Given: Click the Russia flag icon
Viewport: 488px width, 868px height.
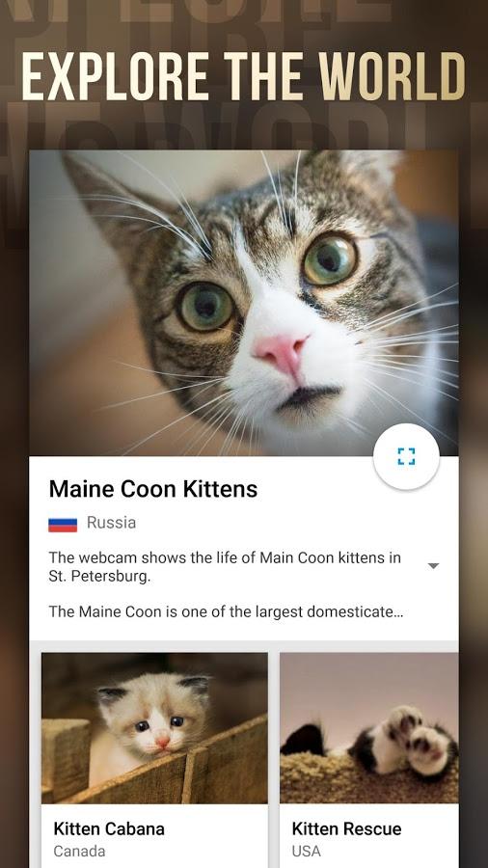Looking at the screenshot, I should click(63, 524).
